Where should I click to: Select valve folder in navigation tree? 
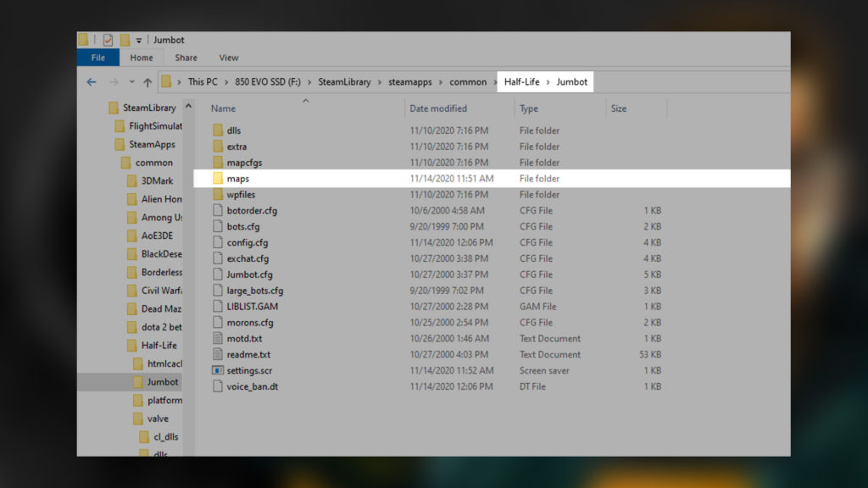click(x=158, y=419)
